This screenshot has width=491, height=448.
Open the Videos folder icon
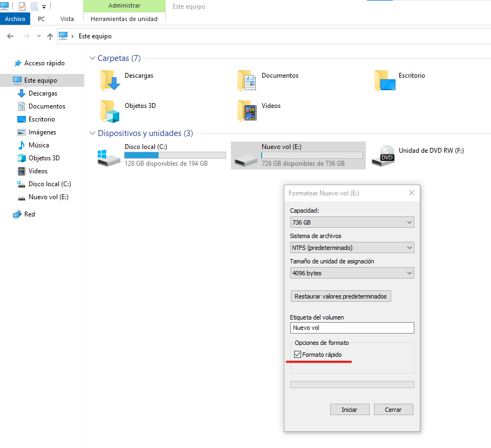(x=247, y=111)
